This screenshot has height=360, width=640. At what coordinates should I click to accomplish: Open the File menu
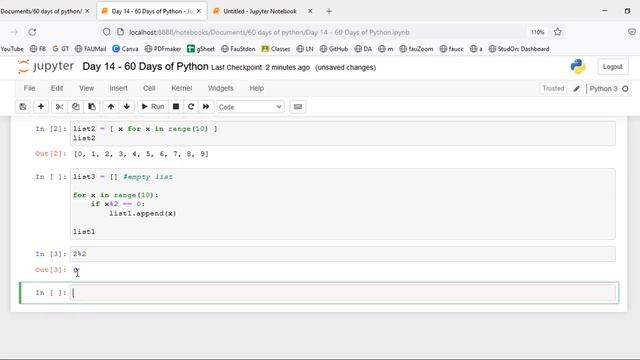click(x=29, y=88)
